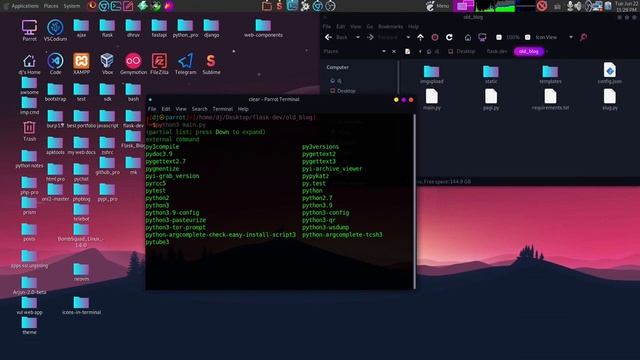This screenshot has height=360, width=640.
Task: Open file manager search magnifier
Action: pos(583,37)
